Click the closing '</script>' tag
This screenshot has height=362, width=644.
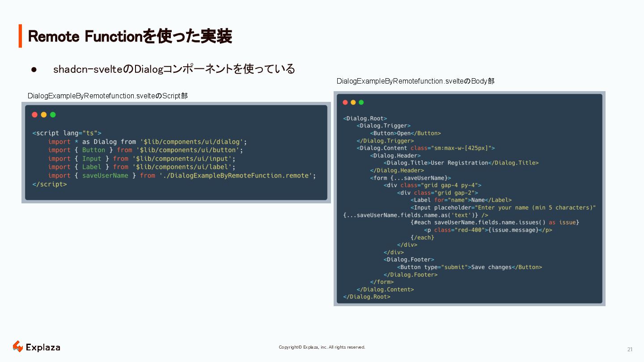(x=50, y=184)
